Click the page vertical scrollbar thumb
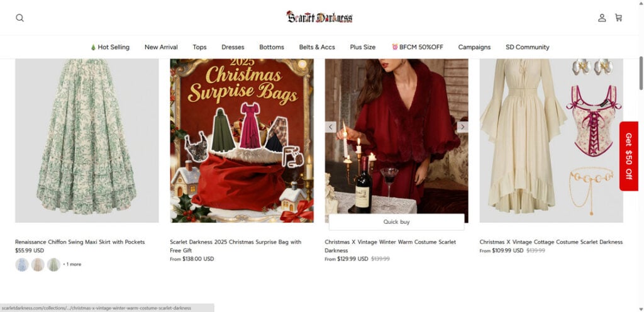This screenshot has height=312, width=644. 641,73
